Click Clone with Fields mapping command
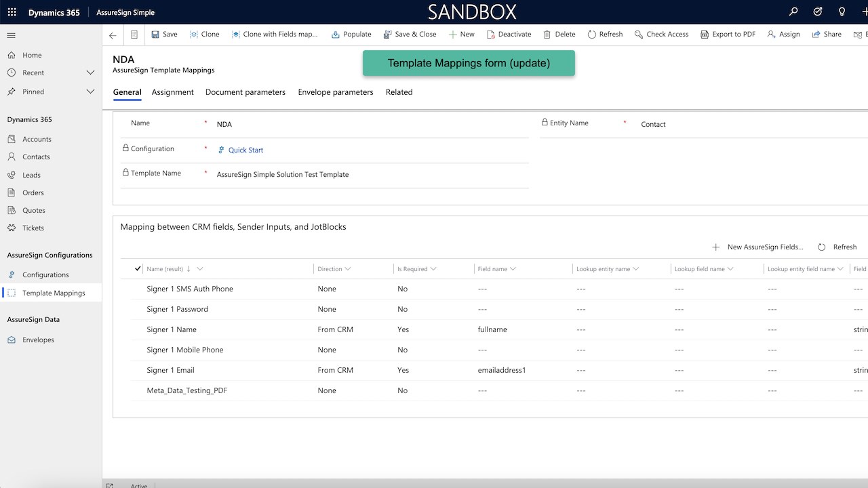Viewport: 868px width, 488px height. pos(275,35)
